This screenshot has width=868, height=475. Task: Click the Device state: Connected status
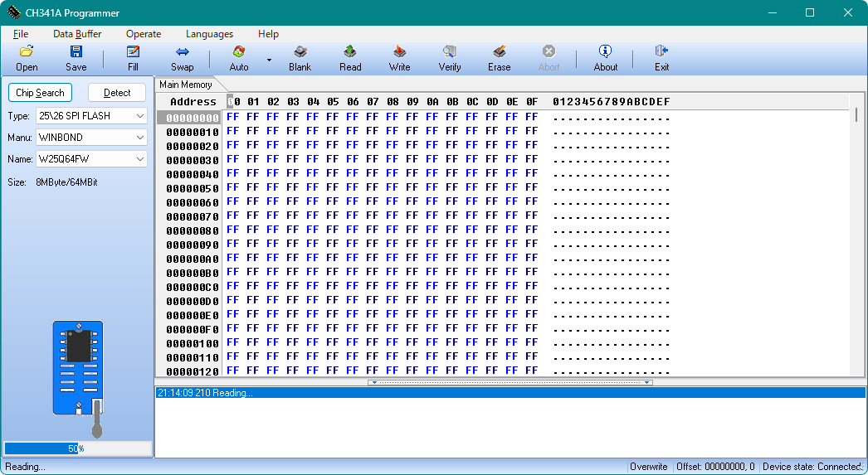[811, 467]
